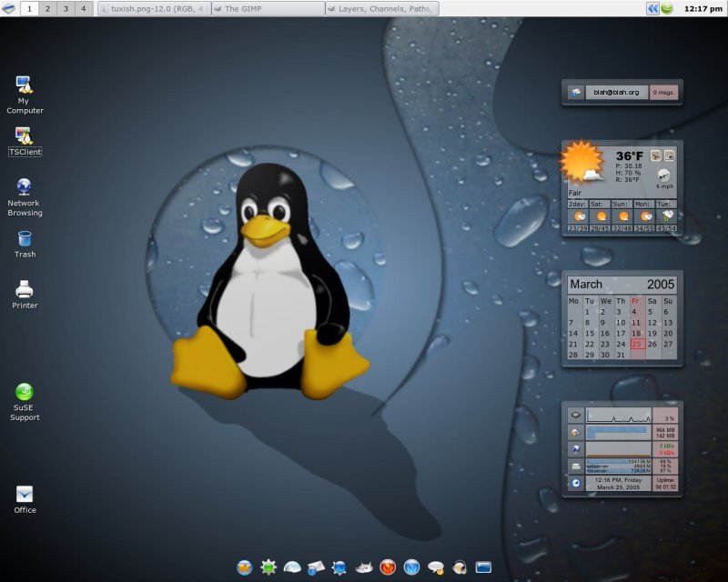The width and height of the screenshot is (728, 582).
Task: Switch to virtual desktop 2
Action: tap(47, 8)
